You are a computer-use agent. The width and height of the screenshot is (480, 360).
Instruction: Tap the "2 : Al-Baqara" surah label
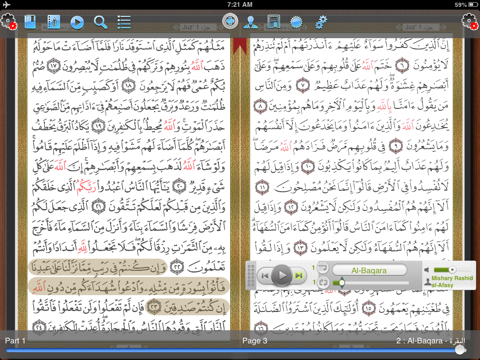tap(430, 341)
